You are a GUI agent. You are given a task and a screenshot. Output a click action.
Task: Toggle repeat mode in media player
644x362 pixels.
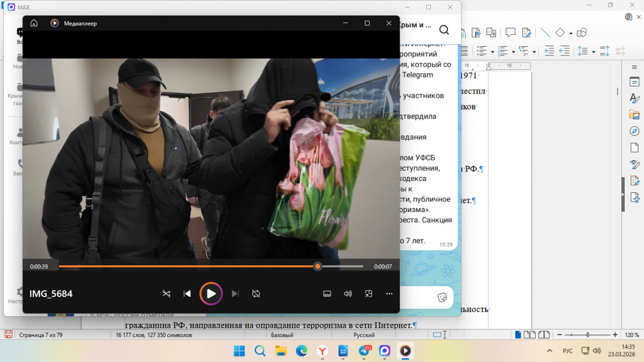click(x=256, y=294)
